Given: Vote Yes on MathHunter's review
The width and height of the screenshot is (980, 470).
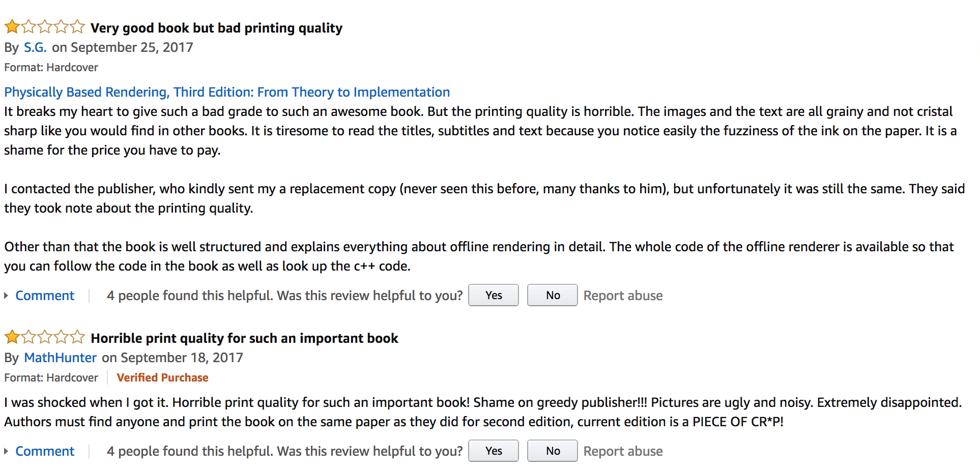Looking at the screenshot, I should 493,451.
